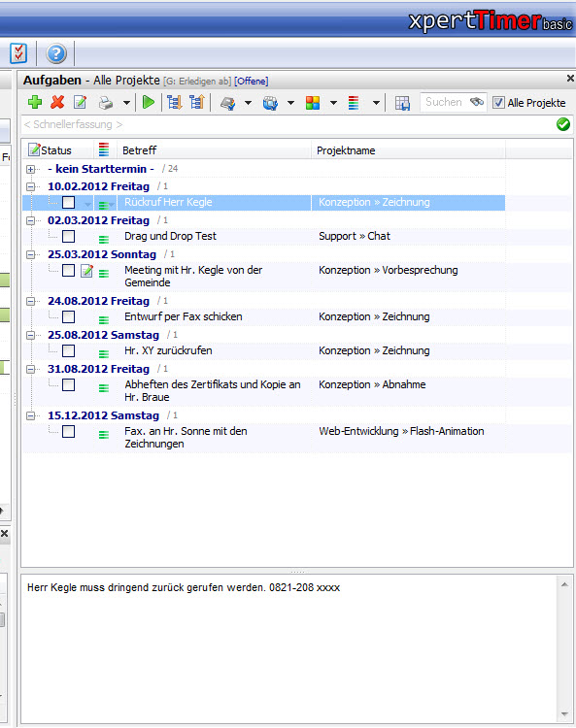Open the dropdown arrow beside printer icon
Viewport: 576px width, 728px height.
coord(126,103)
